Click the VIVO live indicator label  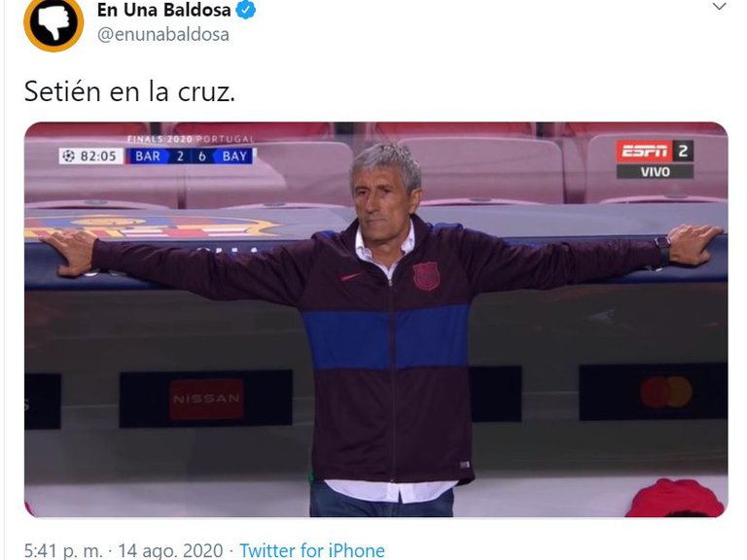(655, 171)
